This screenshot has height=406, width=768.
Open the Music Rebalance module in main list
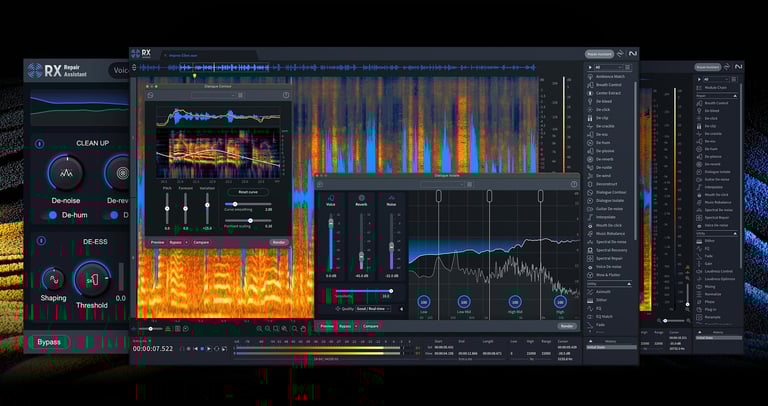607,234
